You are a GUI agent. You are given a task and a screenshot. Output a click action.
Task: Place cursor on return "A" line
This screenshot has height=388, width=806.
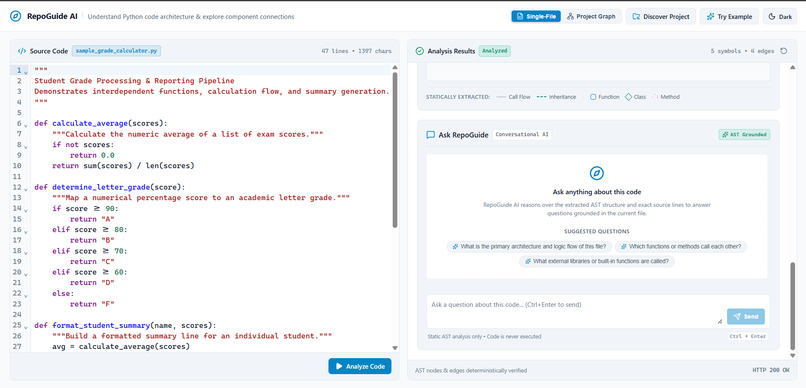[x=92, y=219]
